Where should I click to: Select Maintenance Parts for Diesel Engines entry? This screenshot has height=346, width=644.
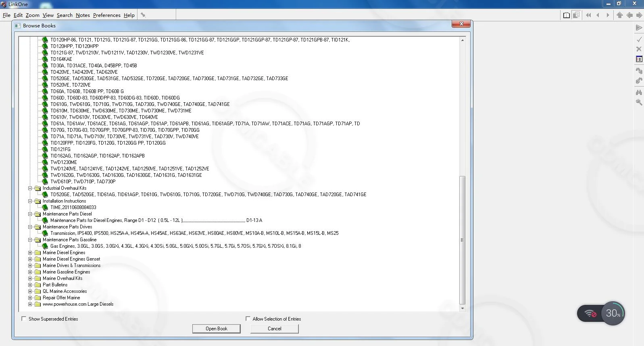click(156, 220)
